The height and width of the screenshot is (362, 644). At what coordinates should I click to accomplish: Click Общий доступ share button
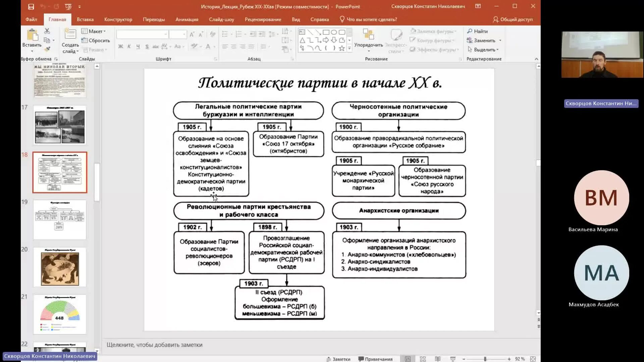tap(513, 19)
